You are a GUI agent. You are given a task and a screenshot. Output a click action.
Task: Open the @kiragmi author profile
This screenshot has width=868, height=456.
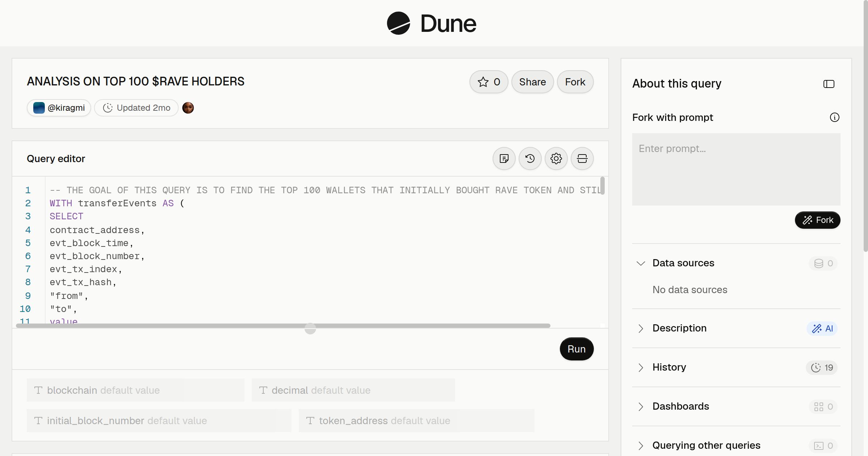(x=59, y=108)
